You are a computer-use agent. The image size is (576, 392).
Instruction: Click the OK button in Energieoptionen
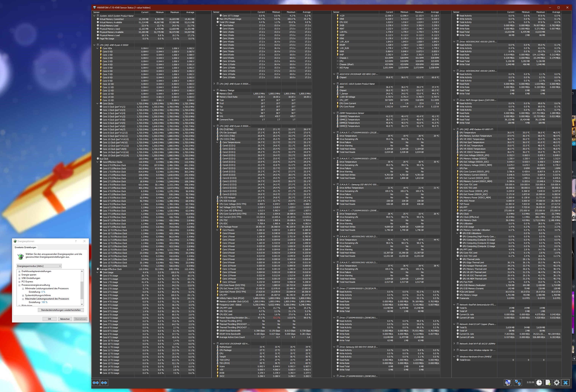pos(49,319)
